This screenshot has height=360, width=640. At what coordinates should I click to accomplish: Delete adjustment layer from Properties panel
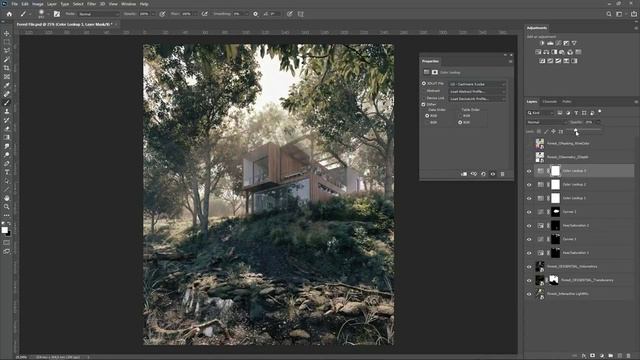click(x=502, y=174)
